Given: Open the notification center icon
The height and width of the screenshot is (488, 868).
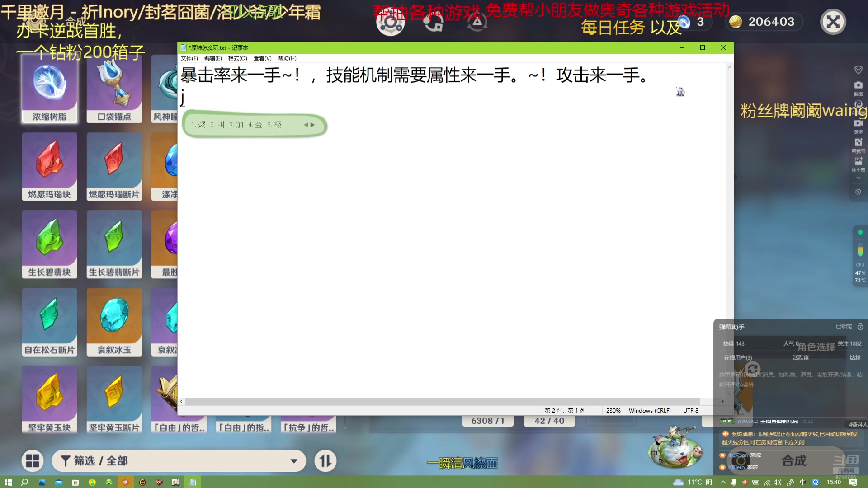Looking at the screenshot, I should [853, 482].
